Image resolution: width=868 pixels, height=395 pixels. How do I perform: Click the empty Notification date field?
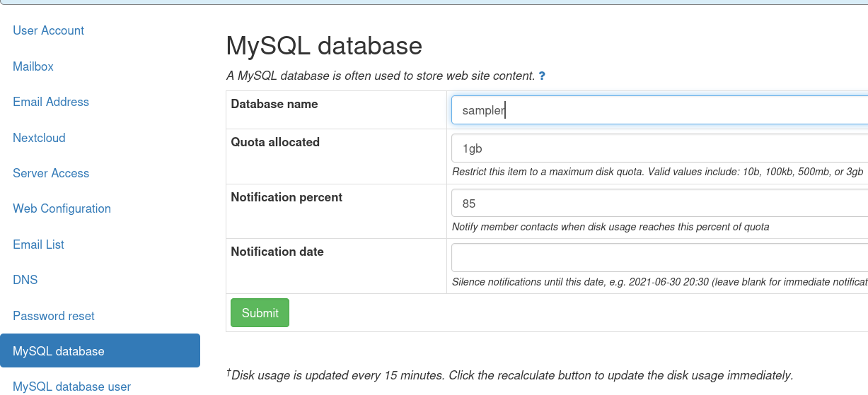659,258
